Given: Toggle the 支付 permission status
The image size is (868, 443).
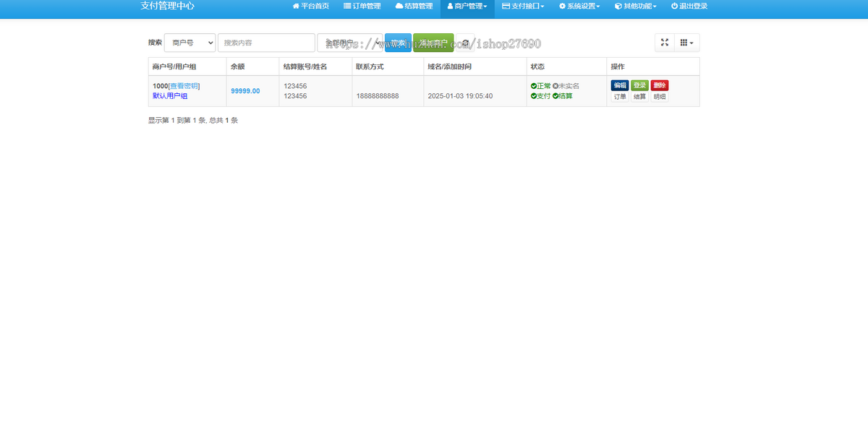Looking at the screenshot, I should click(540, 96).
